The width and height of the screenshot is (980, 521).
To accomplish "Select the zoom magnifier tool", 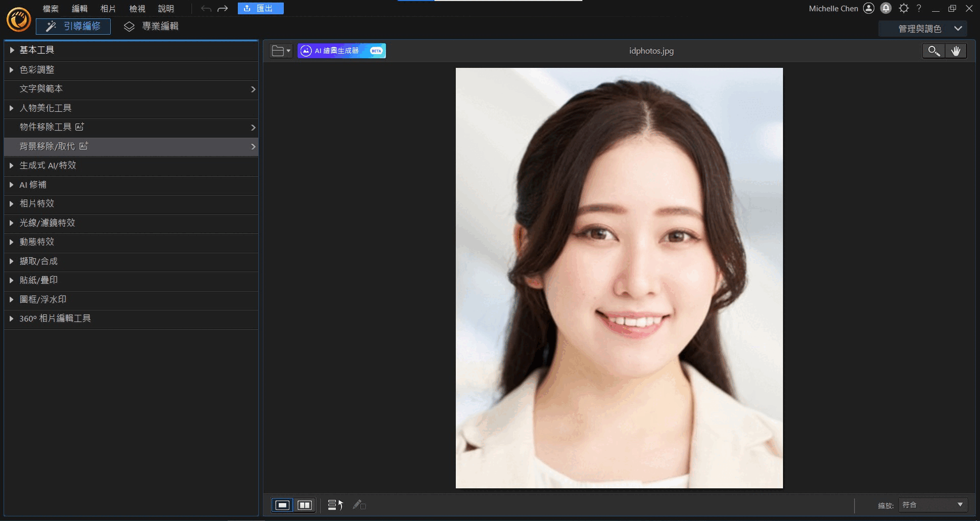I will point(934,51).
